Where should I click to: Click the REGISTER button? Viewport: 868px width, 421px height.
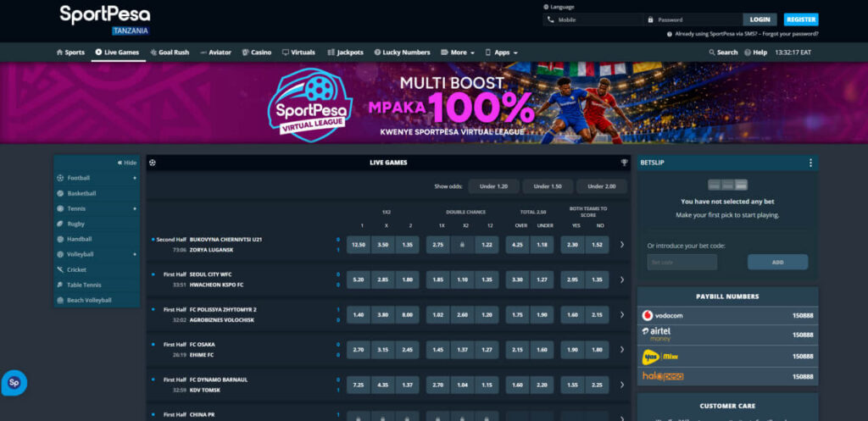point(801,20)
